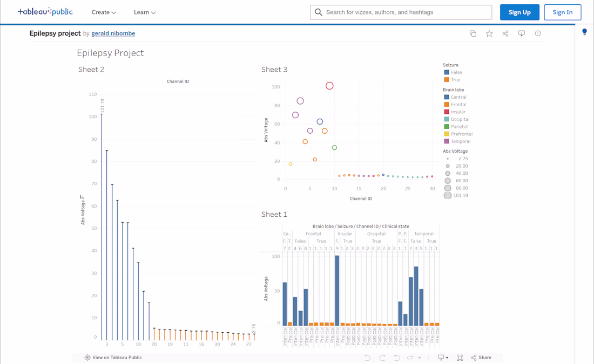This screenshot has width=594, height=364.
Task: Click the refresh icon in the bottom toolbar
Action: [x=410, y=358]
